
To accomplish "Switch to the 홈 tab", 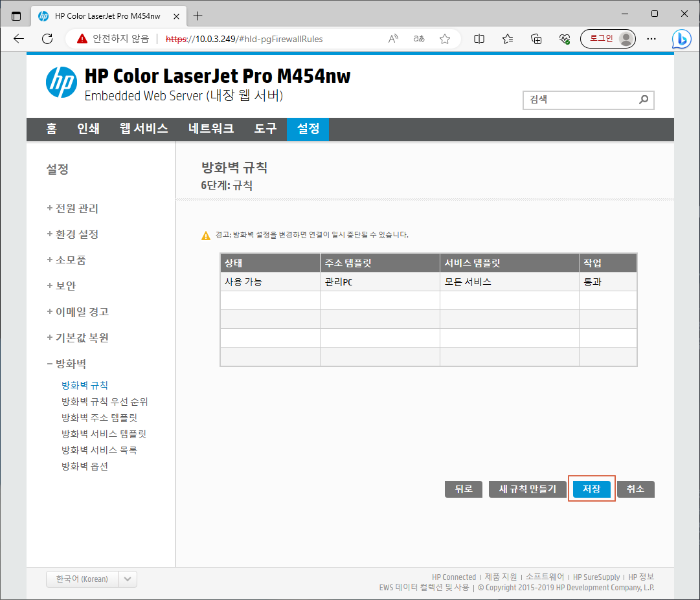I will click(x=51, y=129).
